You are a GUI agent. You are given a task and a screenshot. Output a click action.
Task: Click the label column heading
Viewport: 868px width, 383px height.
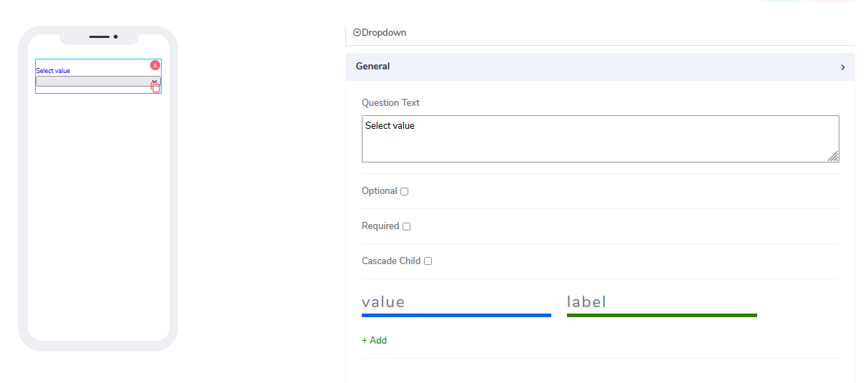click(x=586, y=302)
